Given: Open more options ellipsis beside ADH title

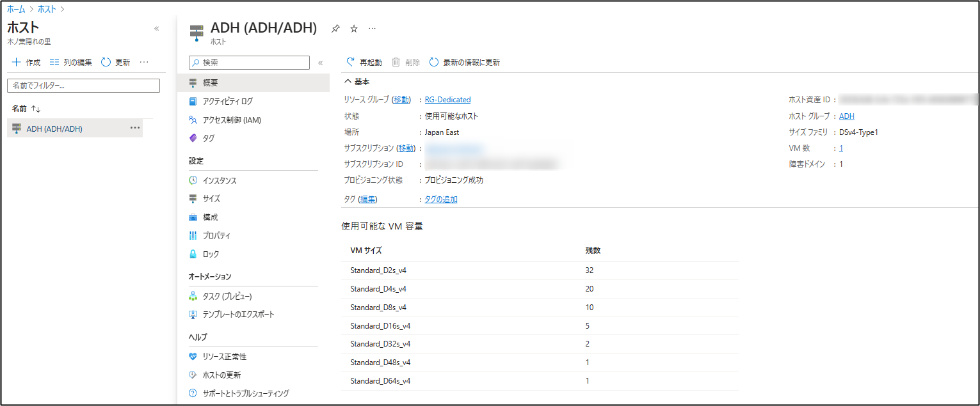Looking at the screenshot, I should pyautogui.click(x=373, y=29).
